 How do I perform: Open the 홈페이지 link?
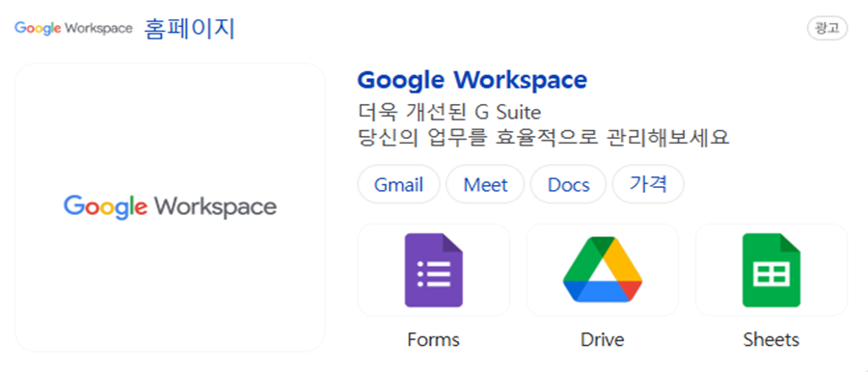click(190, 29)
